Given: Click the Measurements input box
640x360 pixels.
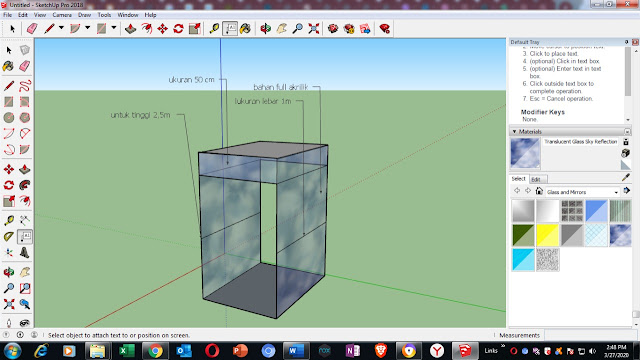Looking at the screenshot, I should point(589,335).
